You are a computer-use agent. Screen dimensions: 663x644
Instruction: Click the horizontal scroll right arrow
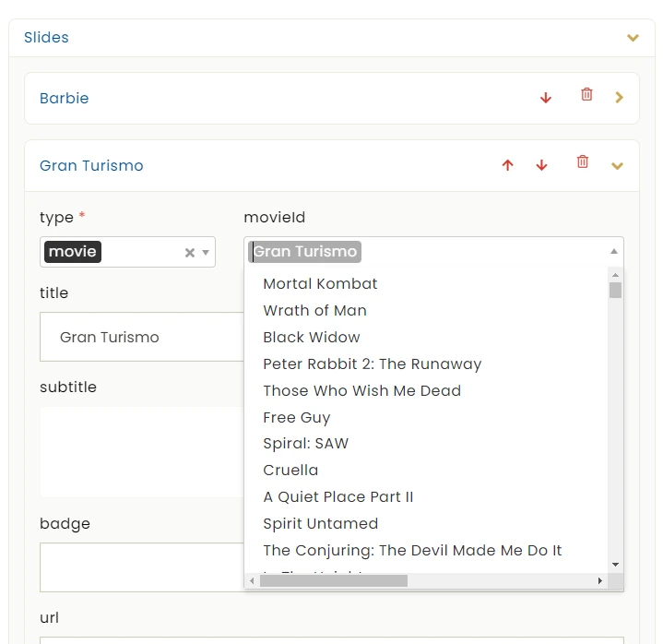click(x=600, y=580)
